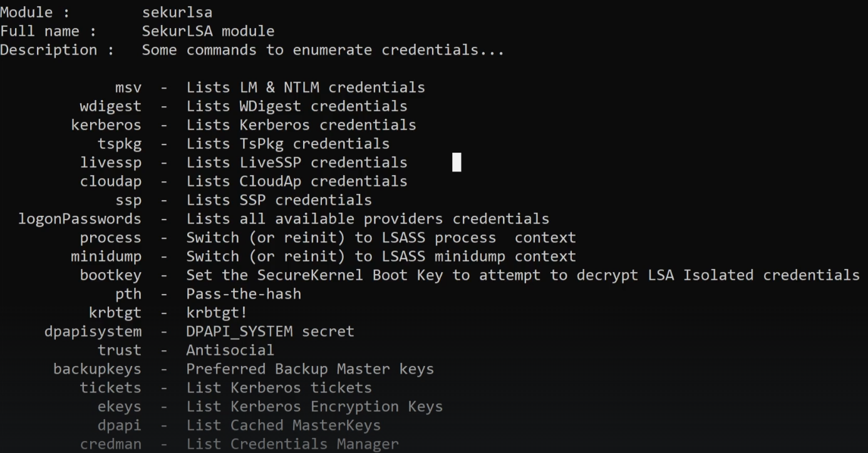
Task: Click the 'cloudap' command entry
Action: click(110, 181)
